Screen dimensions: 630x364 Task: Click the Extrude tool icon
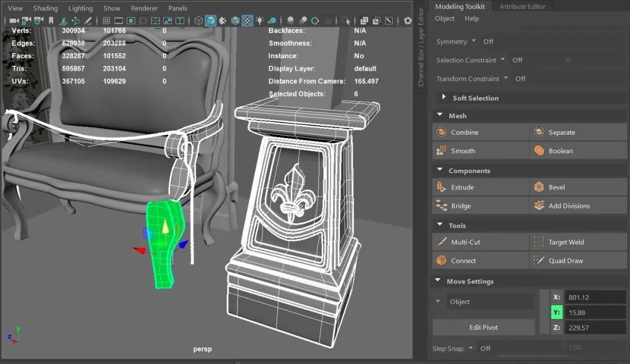(441, 187)
